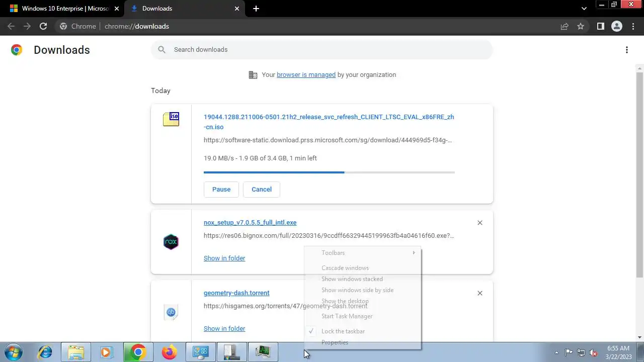644x362 pixels.
Task: Close the Downloads tab
Action: pos(237,9)
